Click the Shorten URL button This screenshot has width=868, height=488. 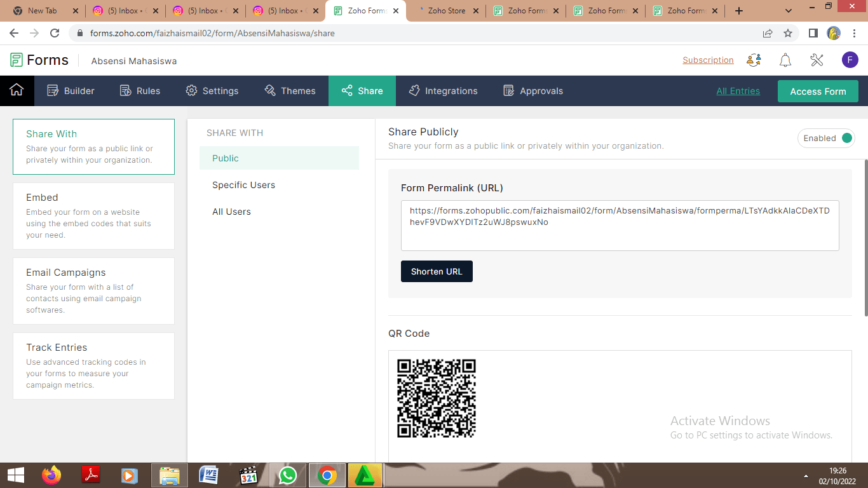point(437,271)
